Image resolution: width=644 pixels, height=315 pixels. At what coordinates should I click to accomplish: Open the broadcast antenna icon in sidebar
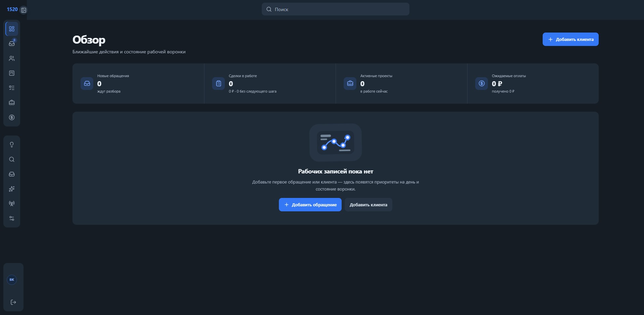tap(12, 204)
